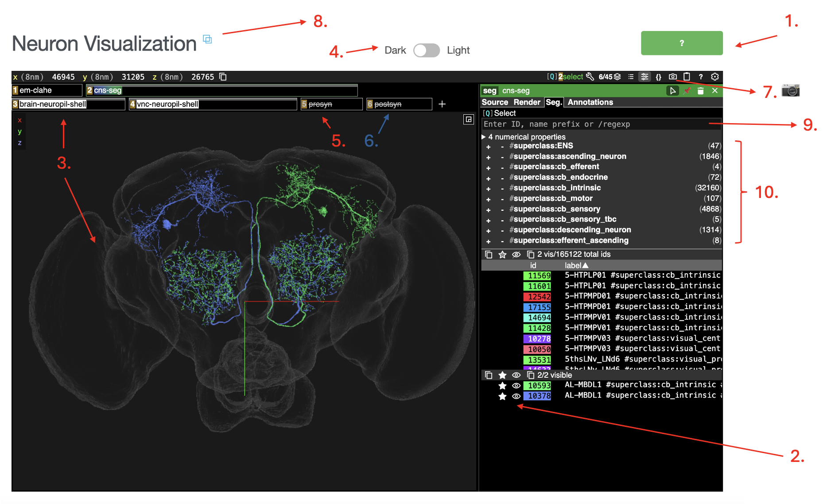
Task: Switch to the Render tab
Action: click(x=527, y=102)
